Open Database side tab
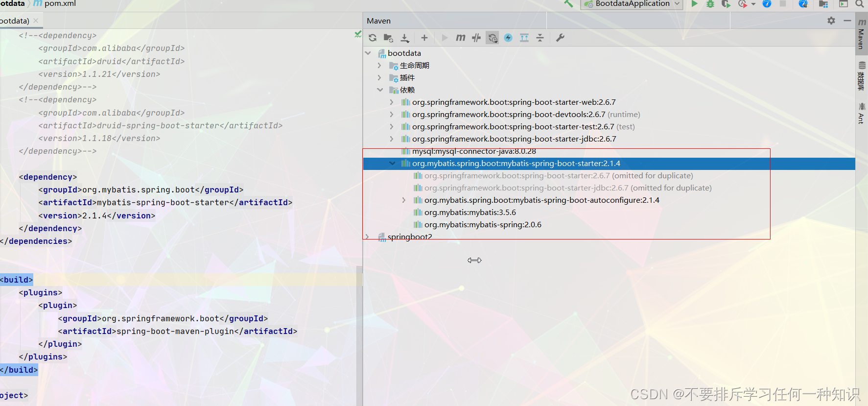The image size is (868, 406). pos(862,76)
